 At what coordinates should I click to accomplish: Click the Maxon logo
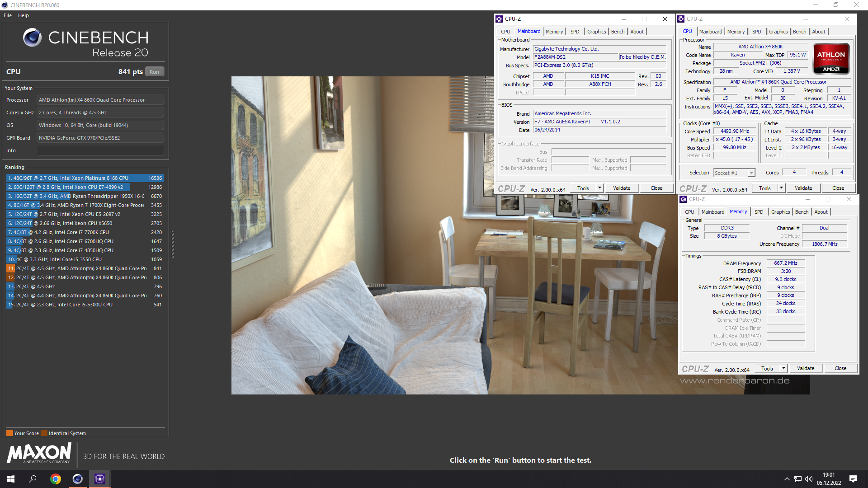click(x=39, y=453)
